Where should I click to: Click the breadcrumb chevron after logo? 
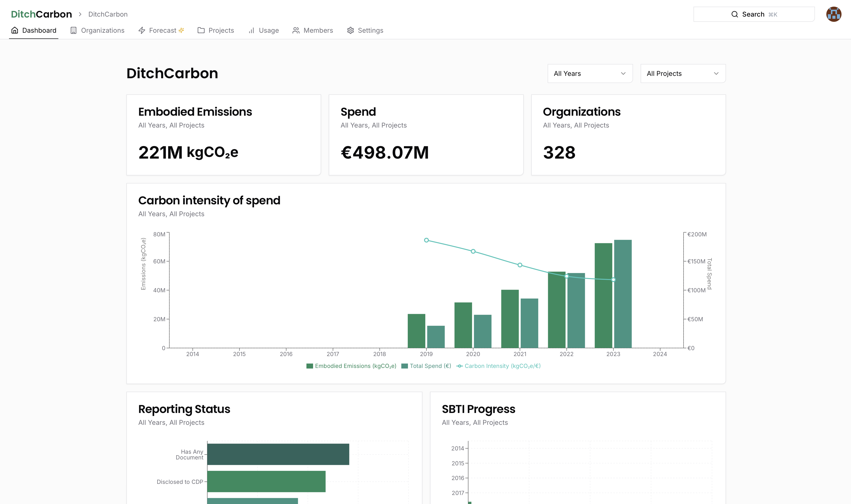(80, 14)
